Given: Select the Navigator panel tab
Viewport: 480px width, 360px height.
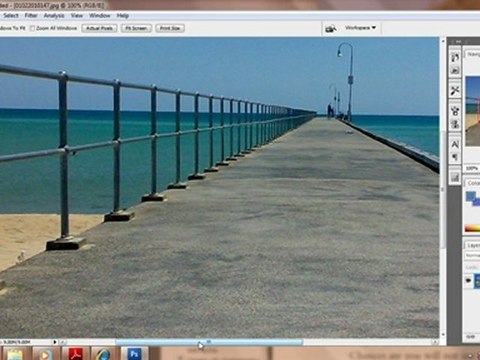Looking at the screenshot, I should click(x=473, y=54).
